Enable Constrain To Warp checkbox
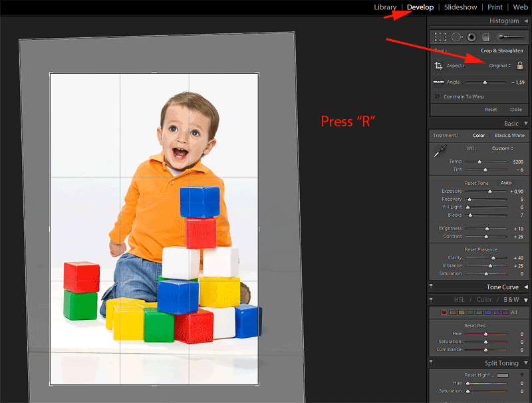 click(437, 96)
